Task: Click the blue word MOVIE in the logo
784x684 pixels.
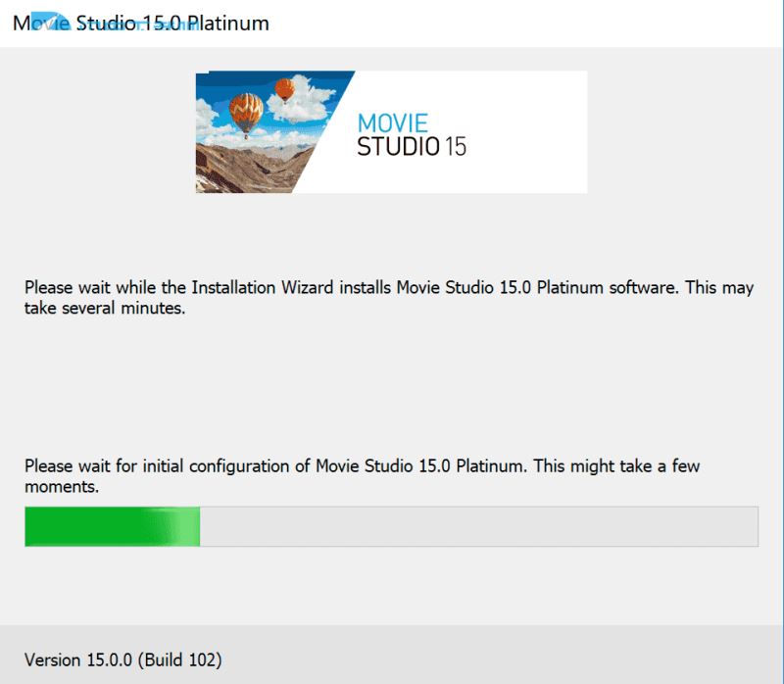Action: pos(392,123)
